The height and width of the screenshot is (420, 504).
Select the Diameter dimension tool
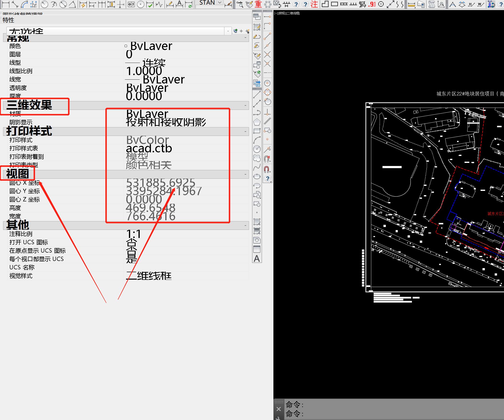click(63, 4)
